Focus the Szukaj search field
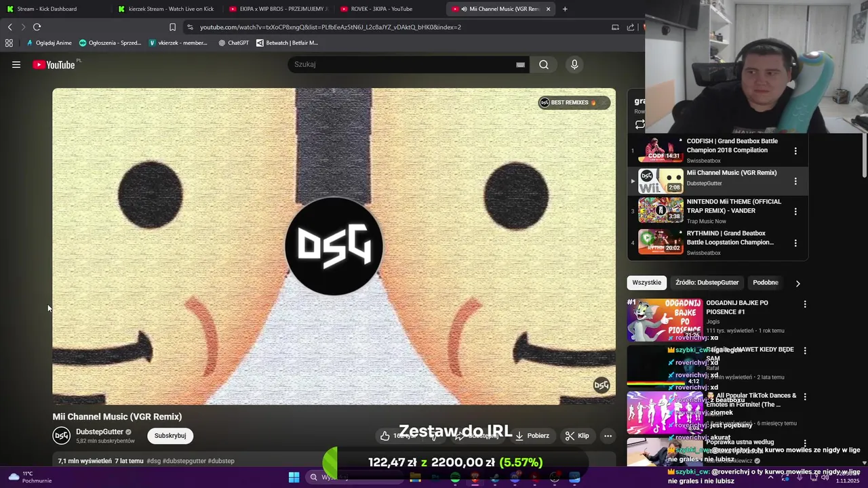 pyautogui.click(x=403, y=64)
